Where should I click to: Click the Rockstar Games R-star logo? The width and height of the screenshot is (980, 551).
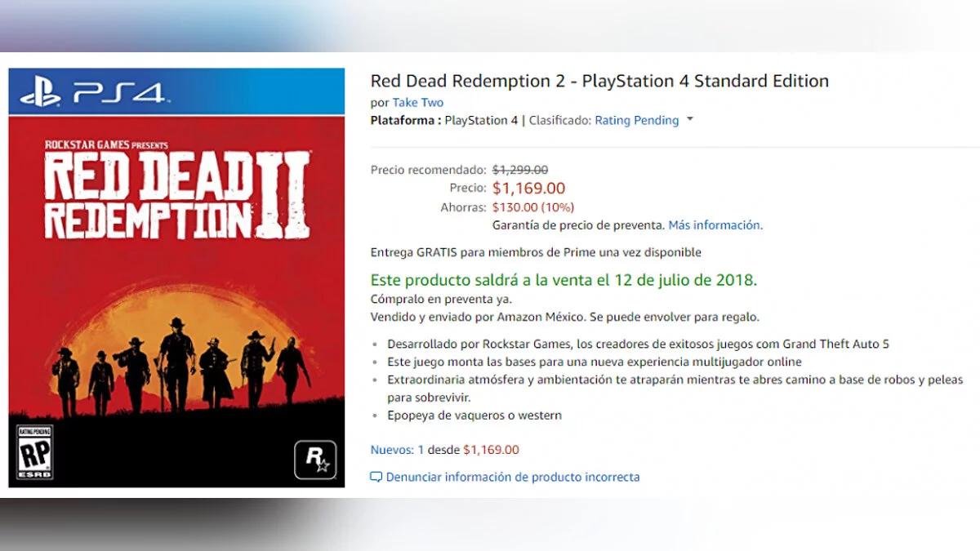pyautogui.click(x=315, y=460)
